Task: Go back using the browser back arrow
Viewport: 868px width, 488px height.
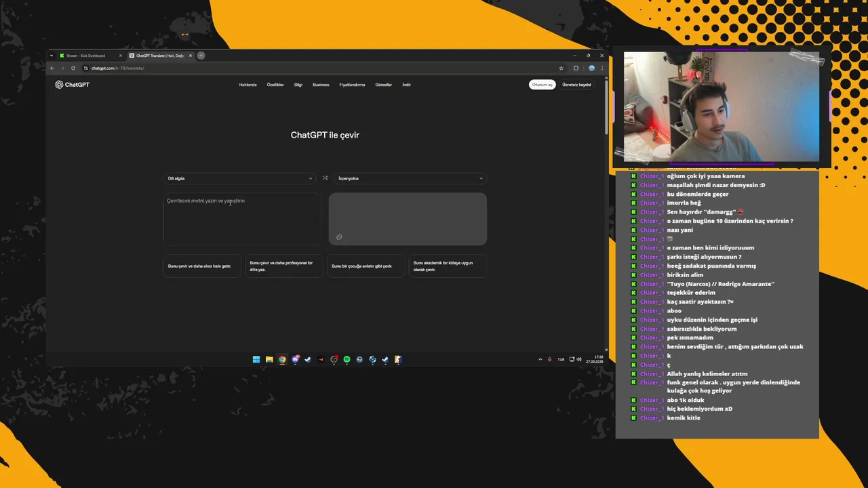Action: coord(52,68)
